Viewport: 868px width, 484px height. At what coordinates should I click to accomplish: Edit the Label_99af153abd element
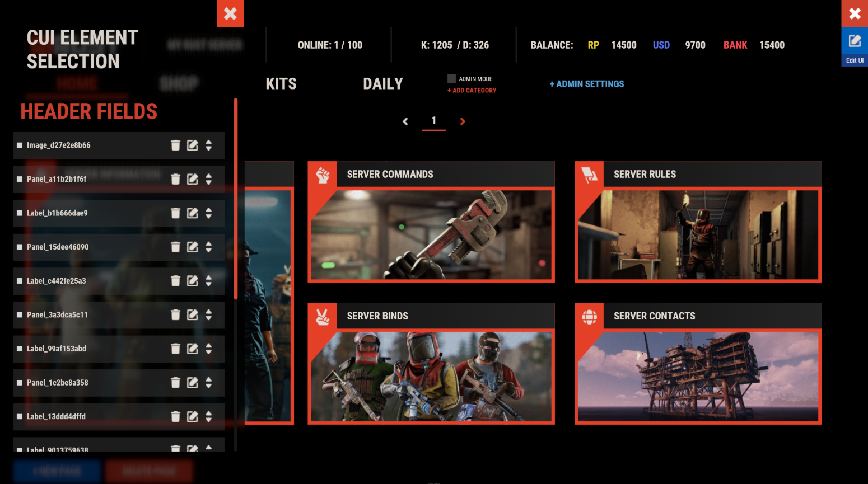click(193, 349)
